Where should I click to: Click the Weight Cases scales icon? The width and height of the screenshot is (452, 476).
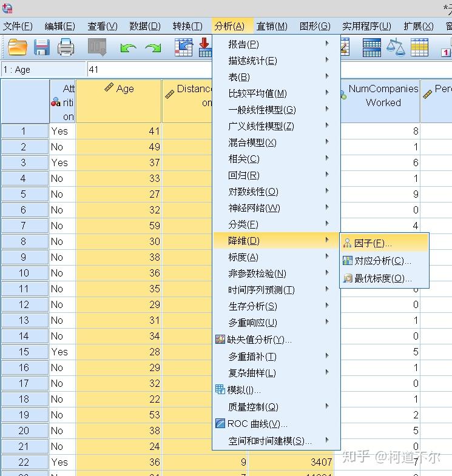click(396, 47)
